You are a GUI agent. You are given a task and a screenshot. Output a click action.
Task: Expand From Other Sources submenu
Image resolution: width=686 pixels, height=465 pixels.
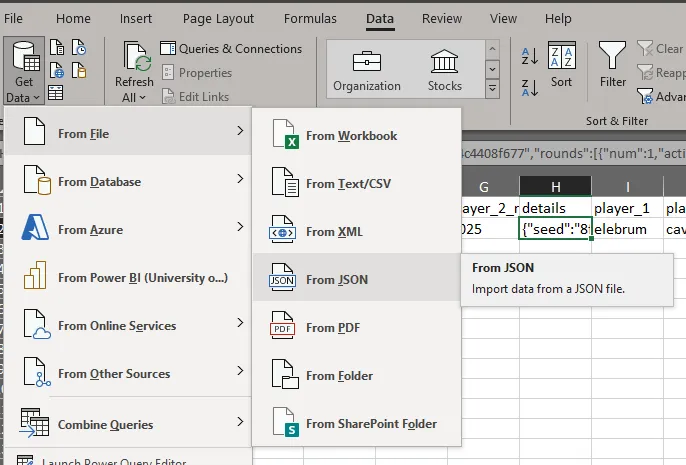point(128,372)
